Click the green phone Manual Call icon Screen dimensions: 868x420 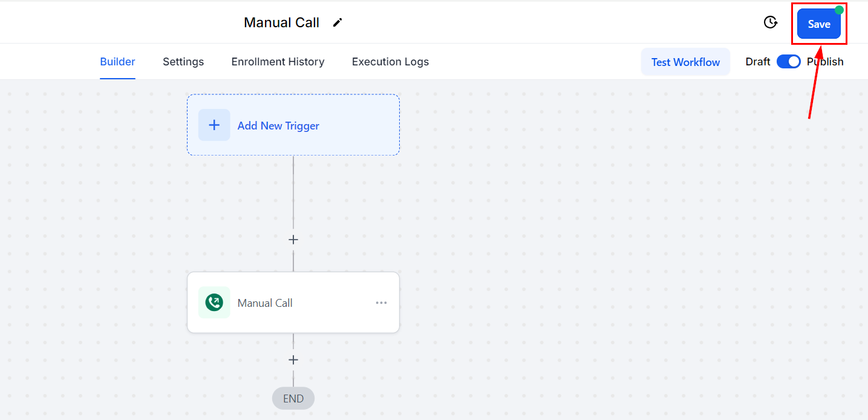point(214,303)
